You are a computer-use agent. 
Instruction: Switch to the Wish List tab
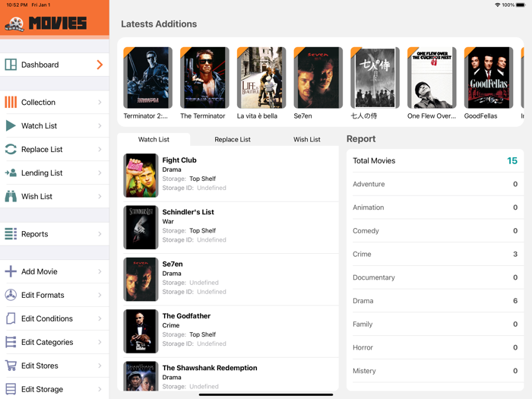click(307, 139)
